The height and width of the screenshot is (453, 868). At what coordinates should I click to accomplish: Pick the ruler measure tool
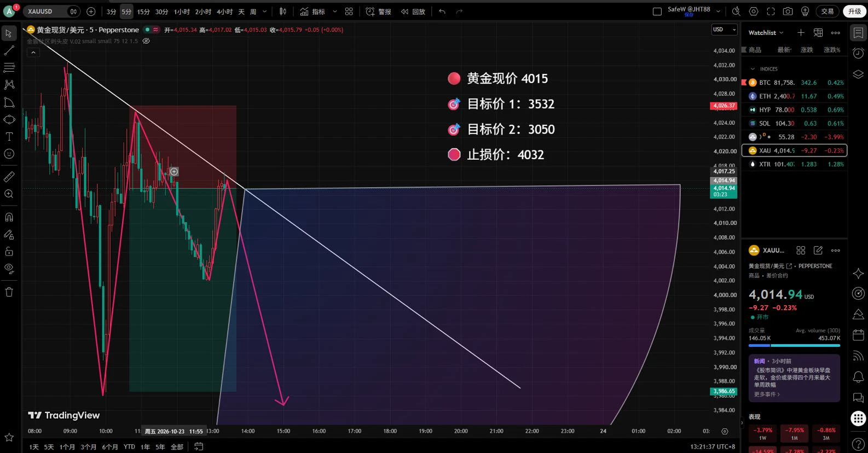[x=9, y=177]
